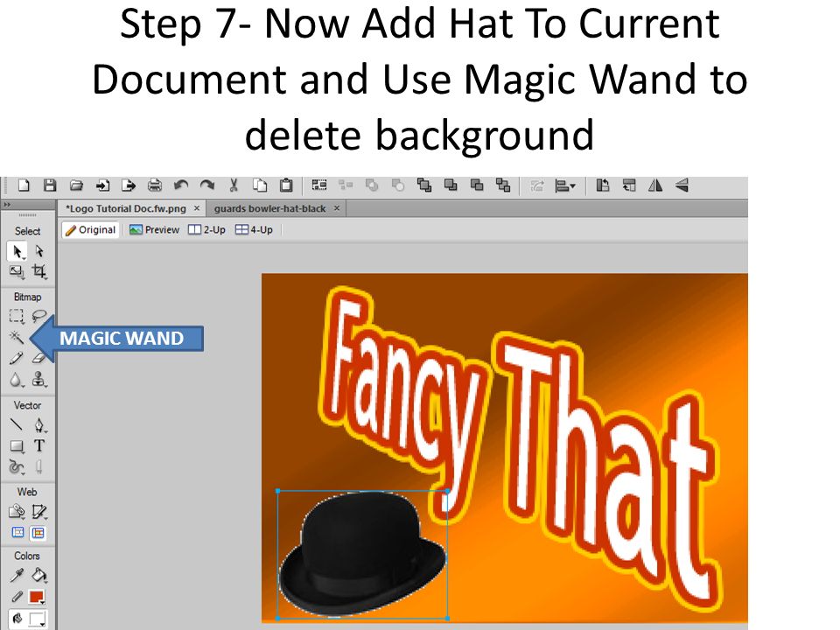
Task: Click the Export icon in toolbar
Action: click(x=129, y=185)
